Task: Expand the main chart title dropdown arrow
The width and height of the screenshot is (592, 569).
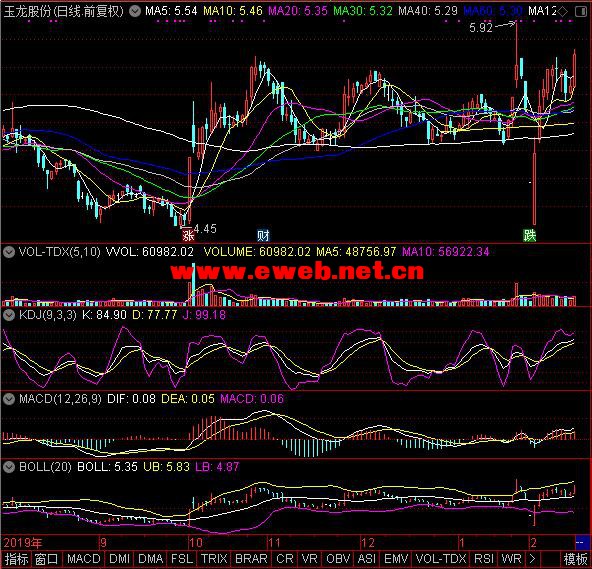Action: [135, 11]
